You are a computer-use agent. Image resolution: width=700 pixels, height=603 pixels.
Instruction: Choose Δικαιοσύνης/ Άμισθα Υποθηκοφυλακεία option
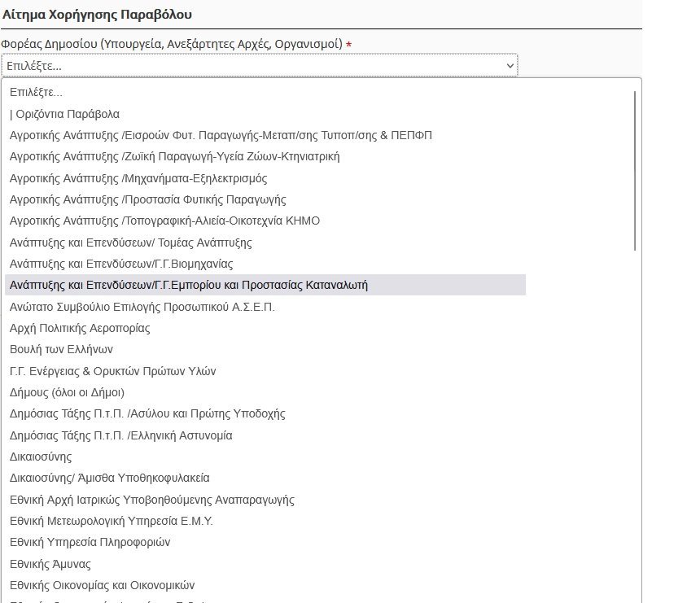tap(109, 478)
